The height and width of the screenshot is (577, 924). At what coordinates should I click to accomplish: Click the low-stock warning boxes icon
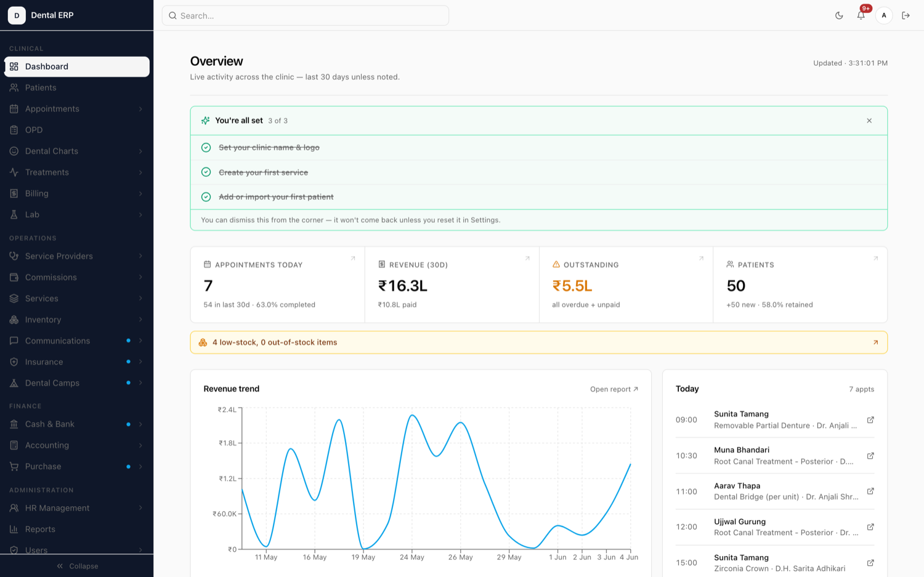[203, 342]
